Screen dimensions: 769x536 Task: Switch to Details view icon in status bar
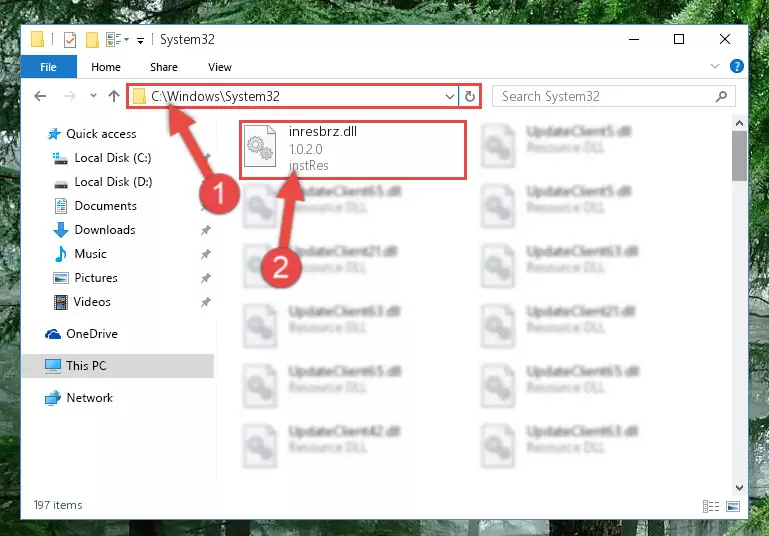point(711,507)
